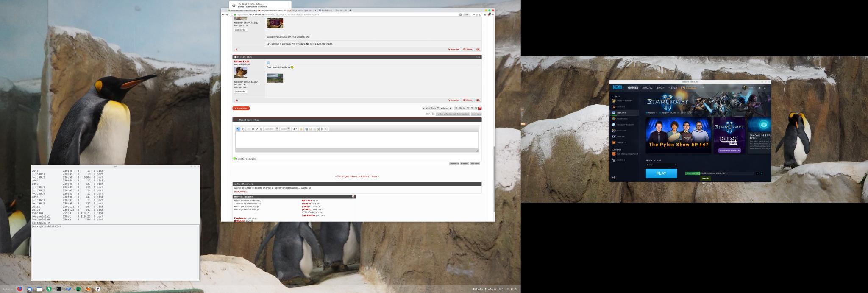This screenshot has width=868, height=293.
Task: Open the Battle.net account name dropdown
Action: (752, 88)
